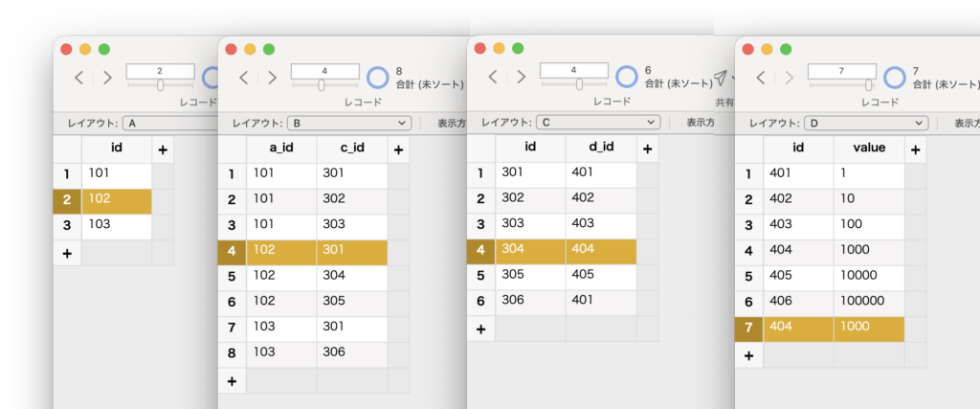Select record 103 in table A
The width and height of the screenshot is (980, 409).
116,225
